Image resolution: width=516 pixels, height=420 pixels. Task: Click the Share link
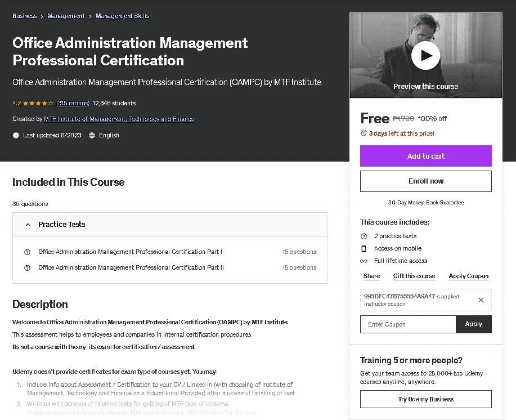(371, 276)
